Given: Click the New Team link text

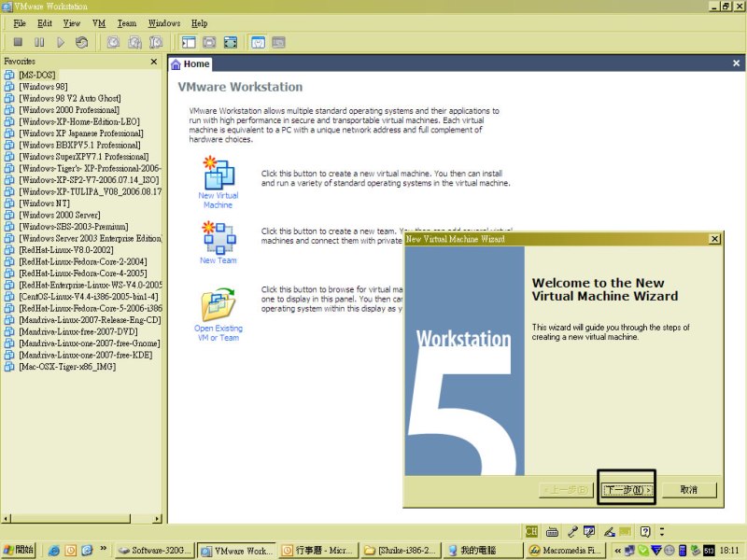Looking at the screenshot, I should point(218,260).
